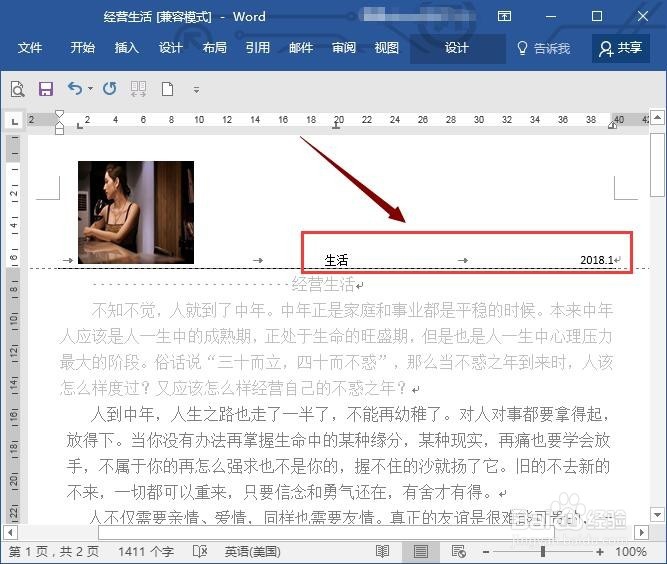This screenshot has width=667, height=564.
Task: Click the grayed-out page navigation icon
Action: pyautogui.click(x=138, y=89)
